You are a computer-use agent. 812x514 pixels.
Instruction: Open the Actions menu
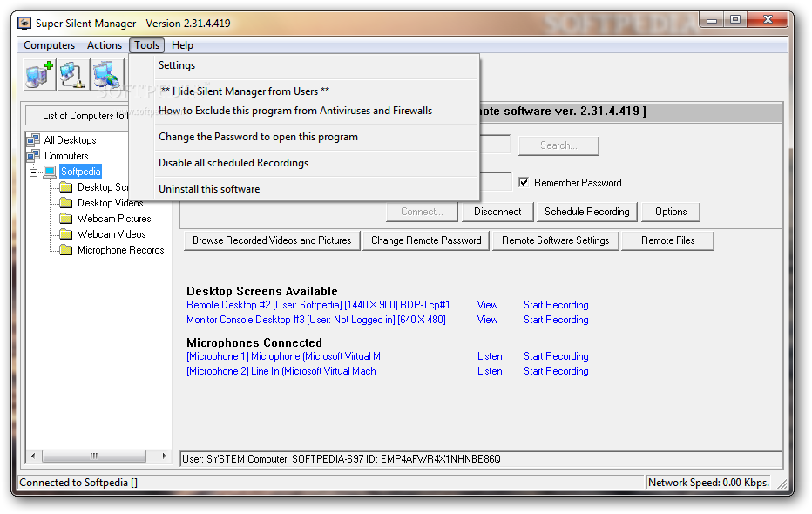click(104, 45)
